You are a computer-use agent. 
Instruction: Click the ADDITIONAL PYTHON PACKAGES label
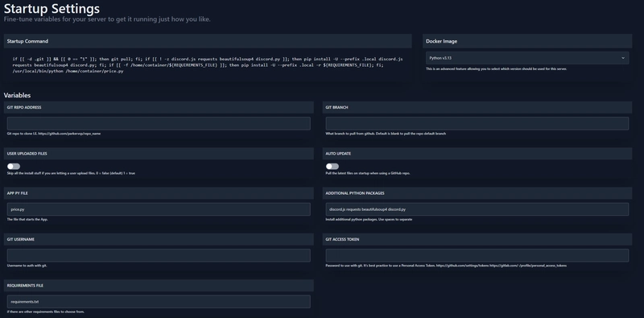click(355, 192)
